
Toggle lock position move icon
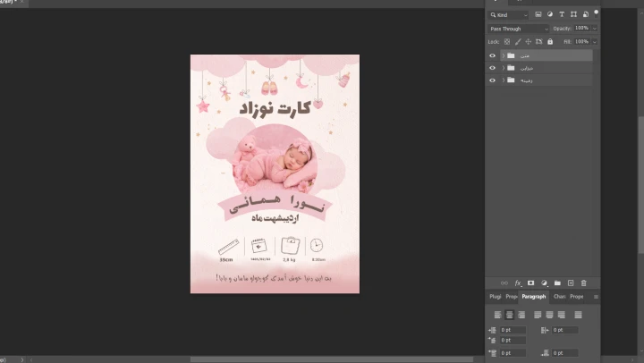click(529, 42)
